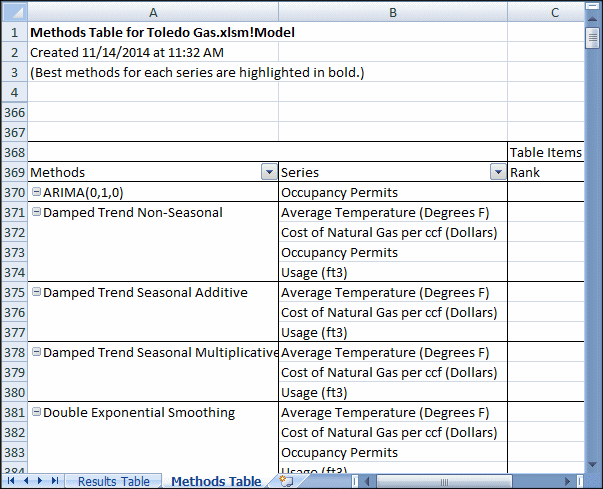The image size is (603, 489).
Task: Click the horizontal scrollbar thumb
Action: point(444,481)
